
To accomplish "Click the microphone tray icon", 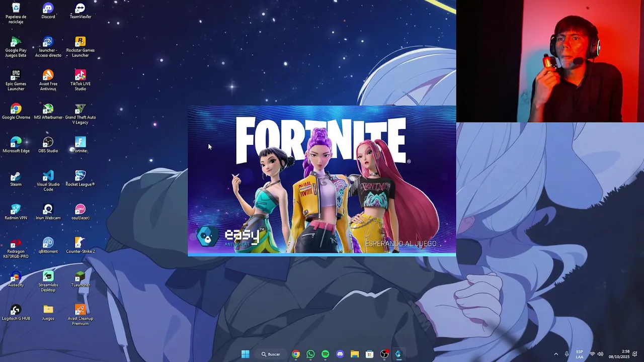I will click(x=567, y=354).
